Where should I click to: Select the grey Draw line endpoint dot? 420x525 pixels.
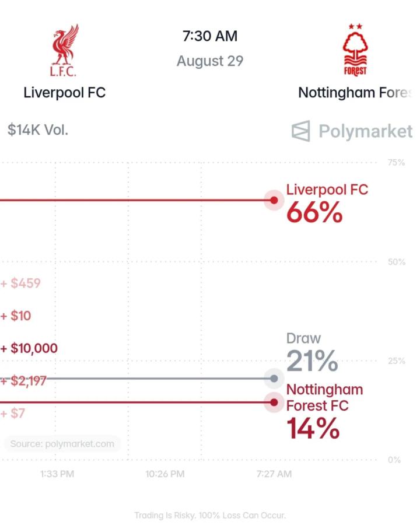pos(274,379)
